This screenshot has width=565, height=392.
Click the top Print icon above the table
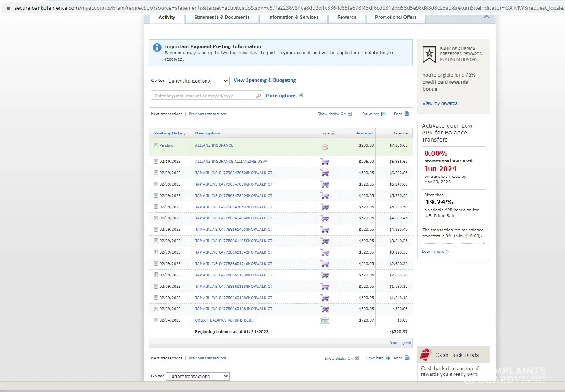pos(407,114)
